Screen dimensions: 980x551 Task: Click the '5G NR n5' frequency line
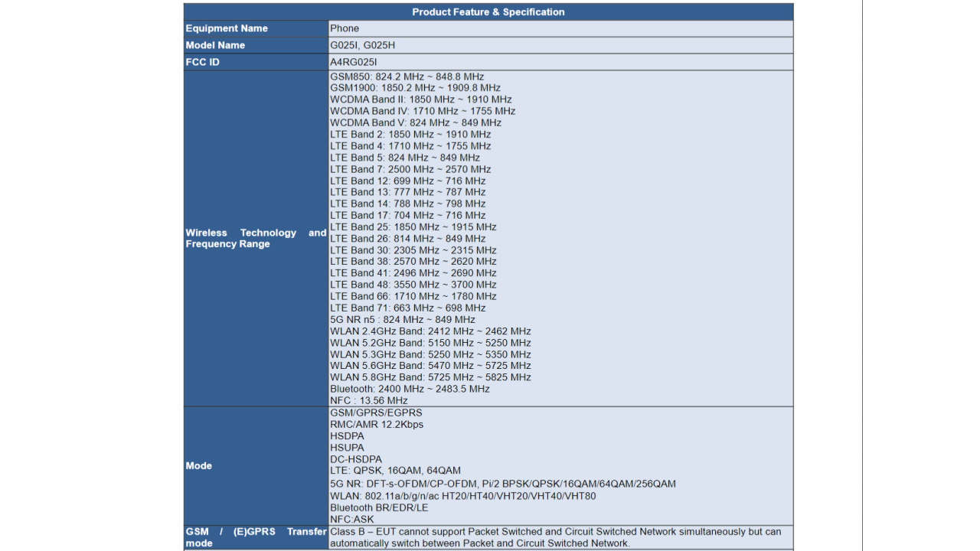pyautogui.click(x=403, y=319)
